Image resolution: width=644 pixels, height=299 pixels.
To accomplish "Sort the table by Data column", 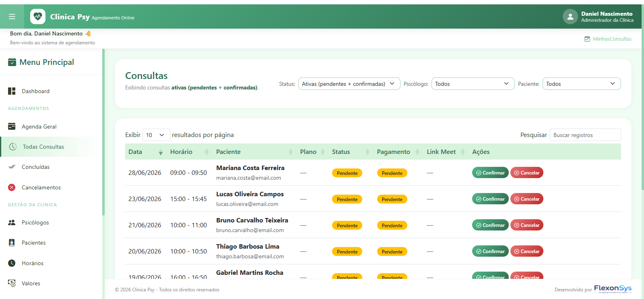I will pos(145,152).
